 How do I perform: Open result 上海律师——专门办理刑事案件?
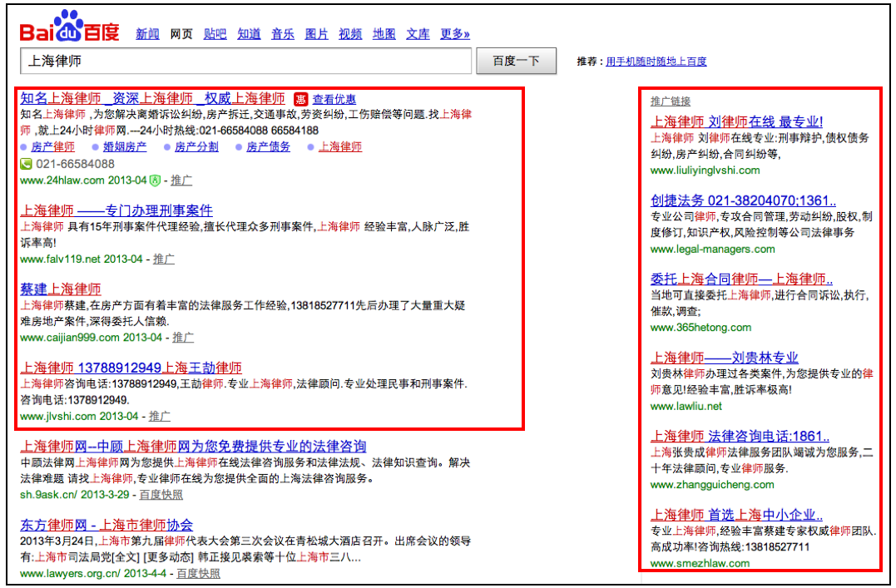click(x=116, y=210)
